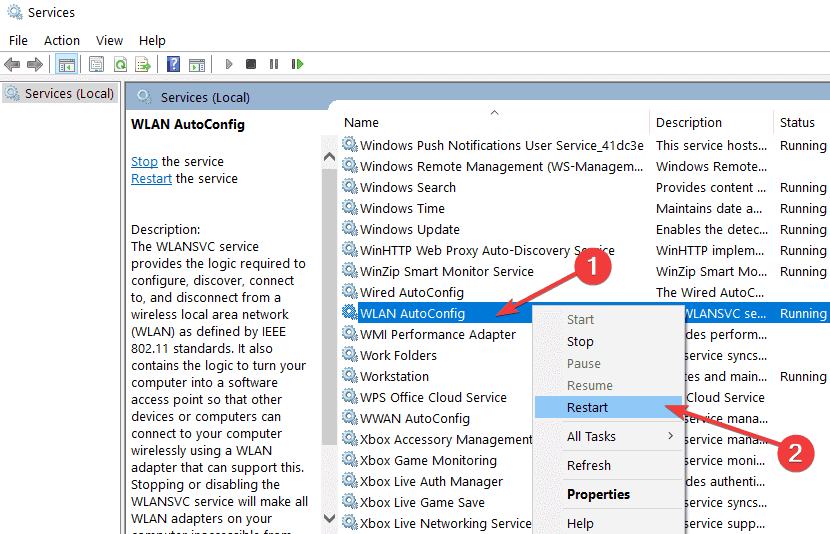Choose Help in the context menu
Viewport: 830px width, 534px height.
coord(608,523)
